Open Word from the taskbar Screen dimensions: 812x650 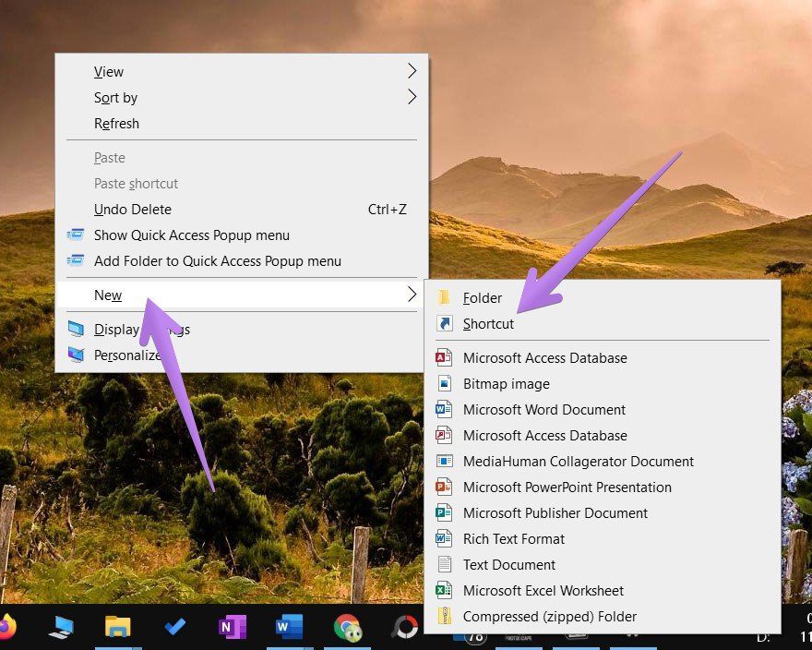tap(290, 627)
